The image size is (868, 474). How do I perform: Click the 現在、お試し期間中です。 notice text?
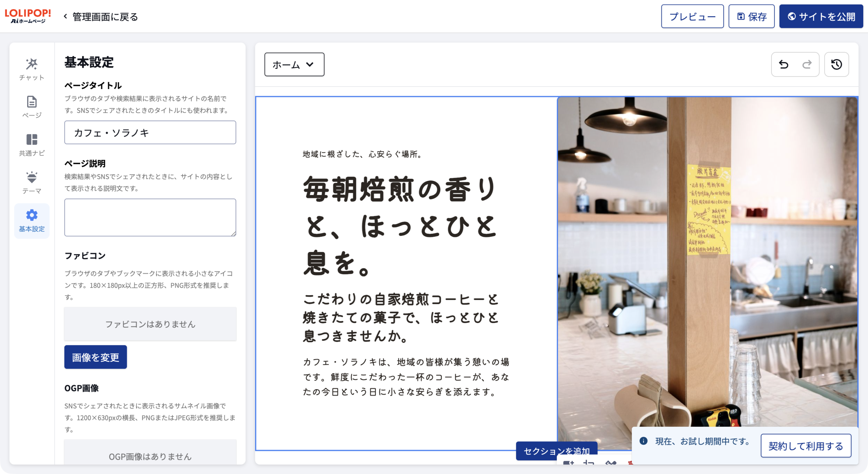(703, 441)
